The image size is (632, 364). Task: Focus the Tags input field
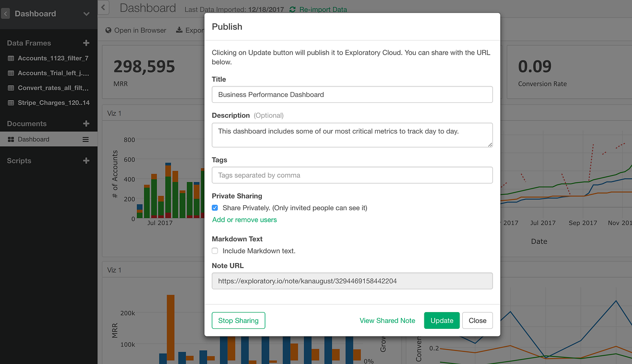point(352,175)
